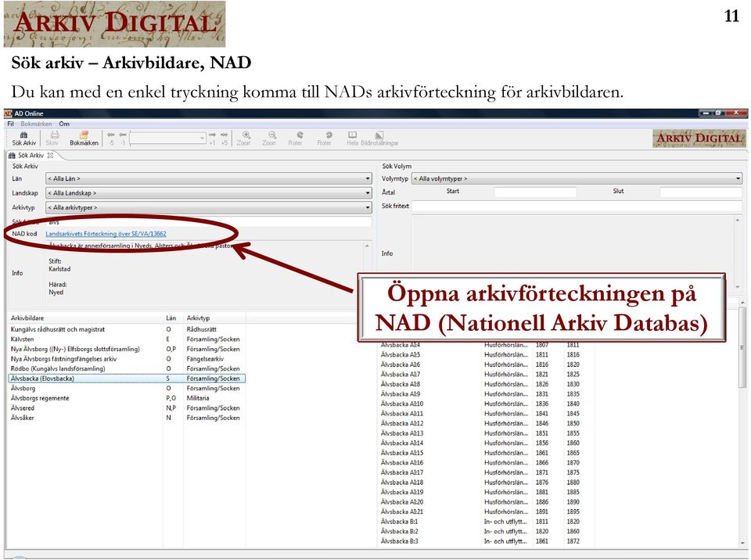Select volume Älvsbacka AI:5
This screenshot has height=560, width=751.
[x=486, y=355]
